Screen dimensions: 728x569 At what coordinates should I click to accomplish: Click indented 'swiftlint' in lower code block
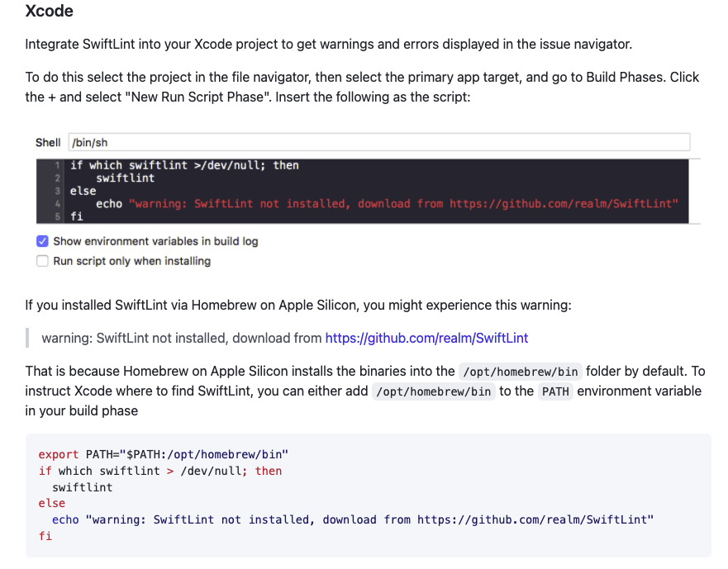82,487
